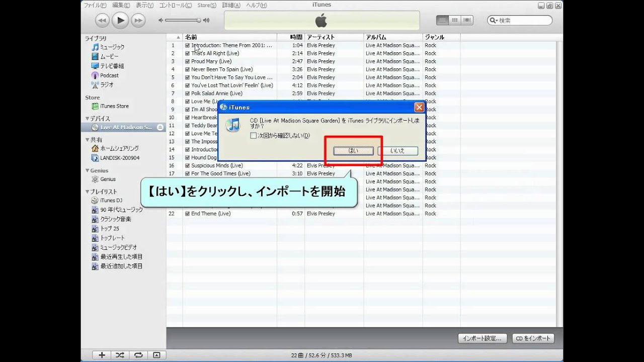Sort by アーティスト column header

334,37
